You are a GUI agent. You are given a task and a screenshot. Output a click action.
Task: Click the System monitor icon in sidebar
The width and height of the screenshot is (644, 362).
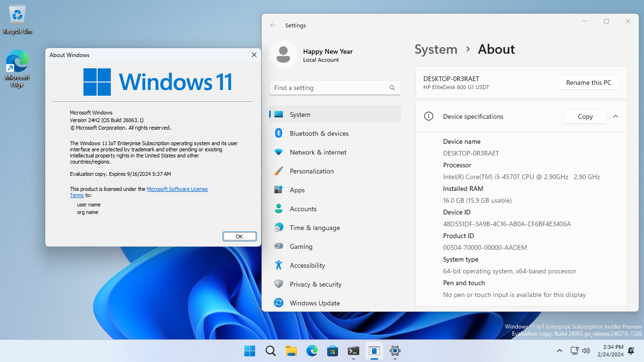click(279, 115)
